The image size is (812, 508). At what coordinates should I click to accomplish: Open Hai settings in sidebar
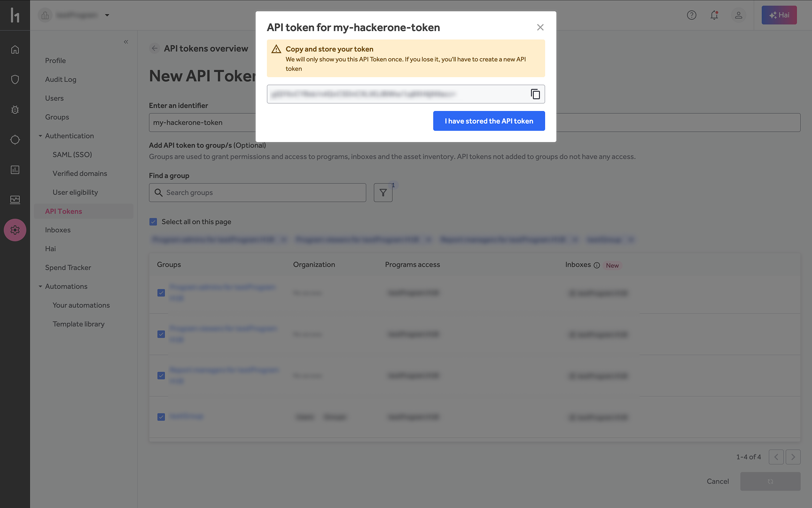(x=50, y=249)
